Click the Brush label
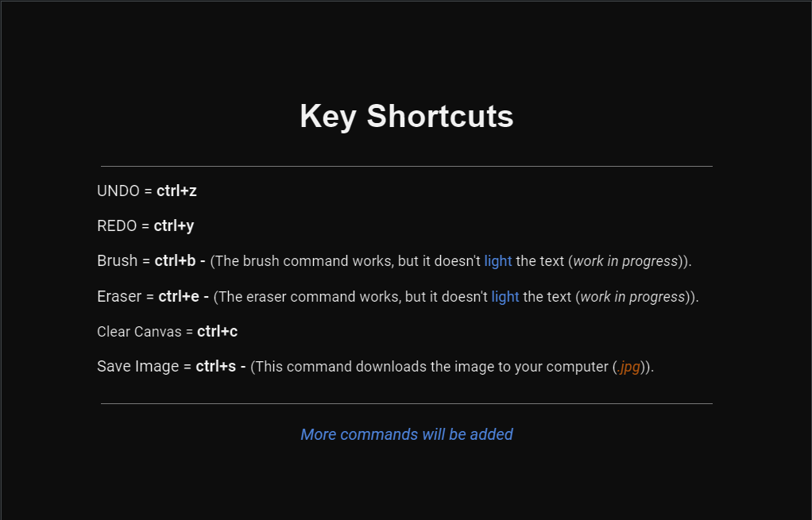 pyautogui.click(x=117, y=260)
